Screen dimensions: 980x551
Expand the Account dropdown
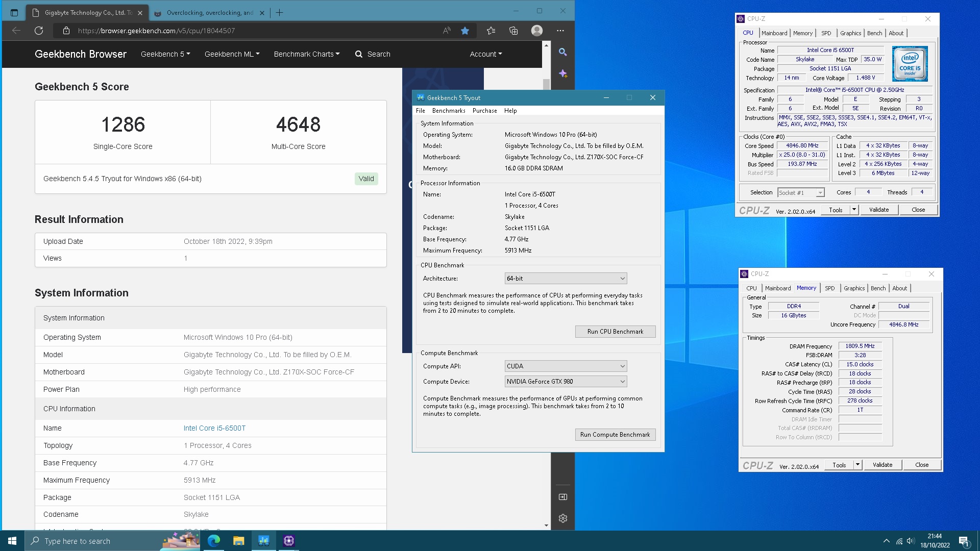486,54
